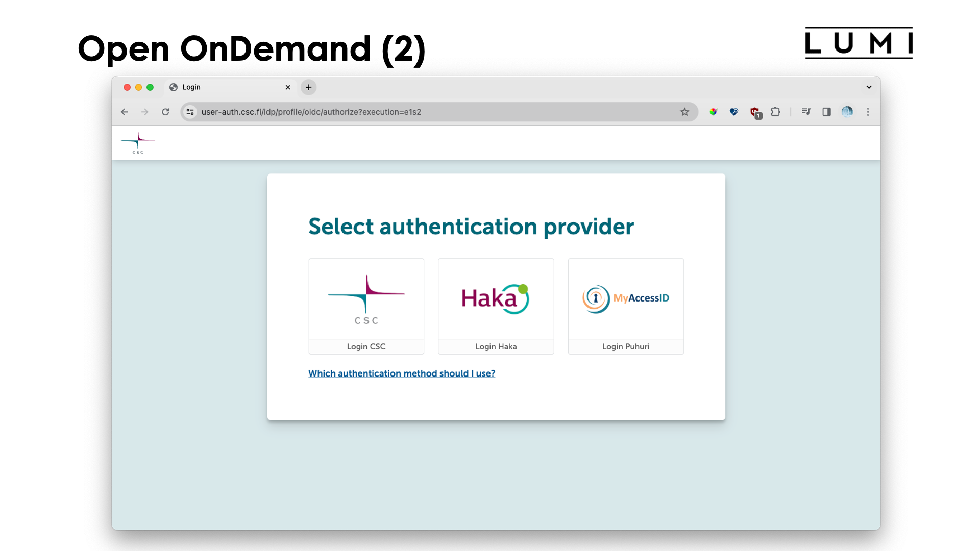The width and height of the screenshot is (980, 551).
Task: Open the Chrome three-dot menu
Action: click(x=868, y=112)
